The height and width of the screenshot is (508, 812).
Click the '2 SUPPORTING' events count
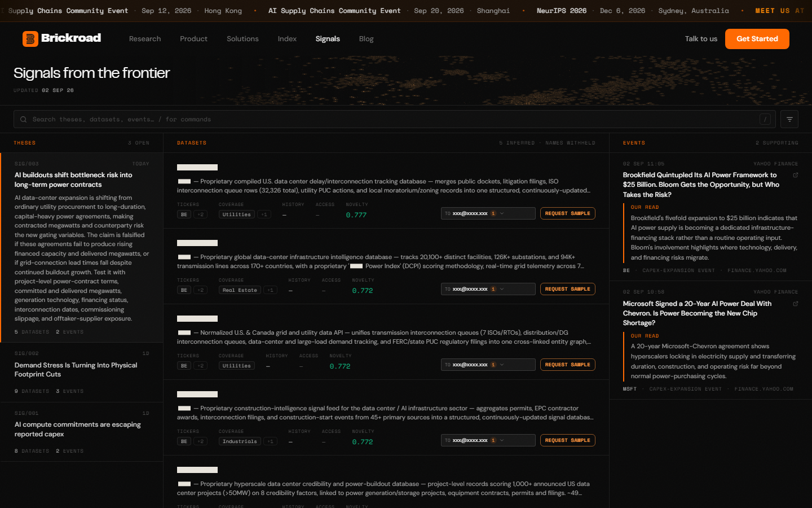coord(777,143)
